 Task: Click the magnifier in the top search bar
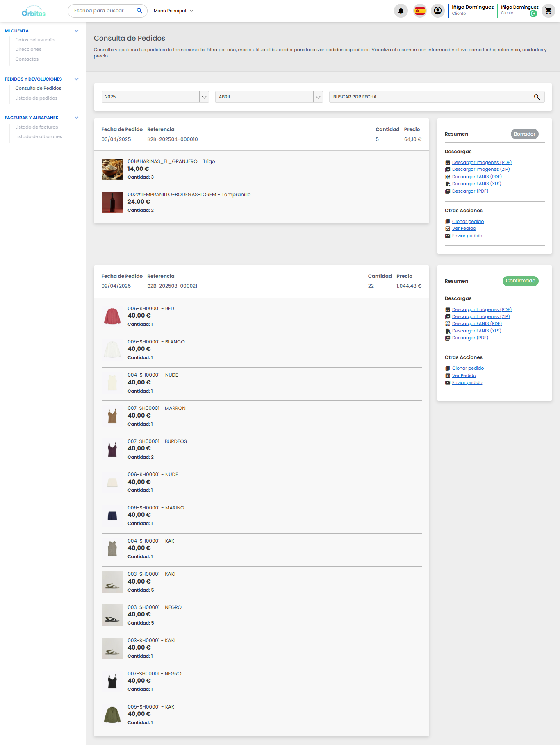pyautogui.click(x=139, y=11)
